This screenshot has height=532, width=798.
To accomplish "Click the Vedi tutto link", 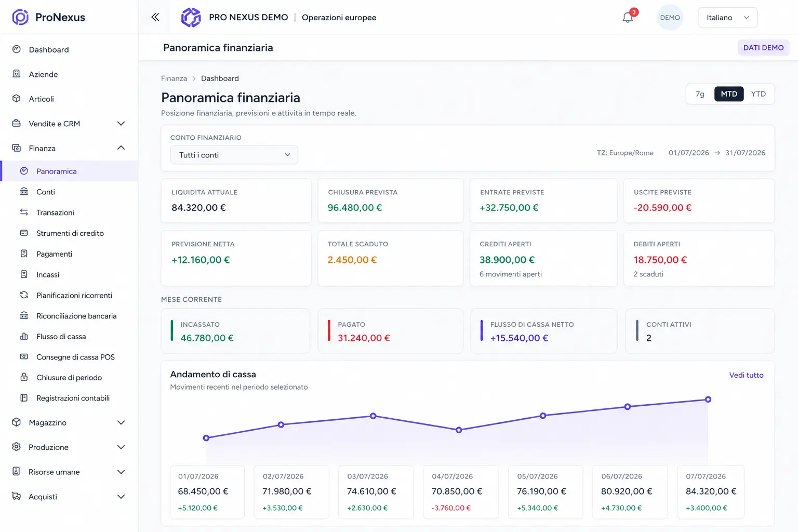I will point(746,375).
